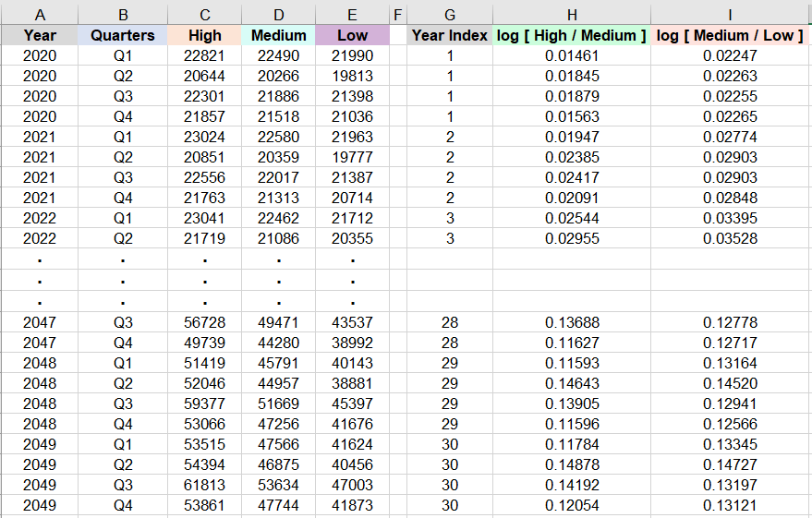This screenshot has height=518, width=812.
Task: Select cell with 0.01947
Action: click(x=572, y=137)
